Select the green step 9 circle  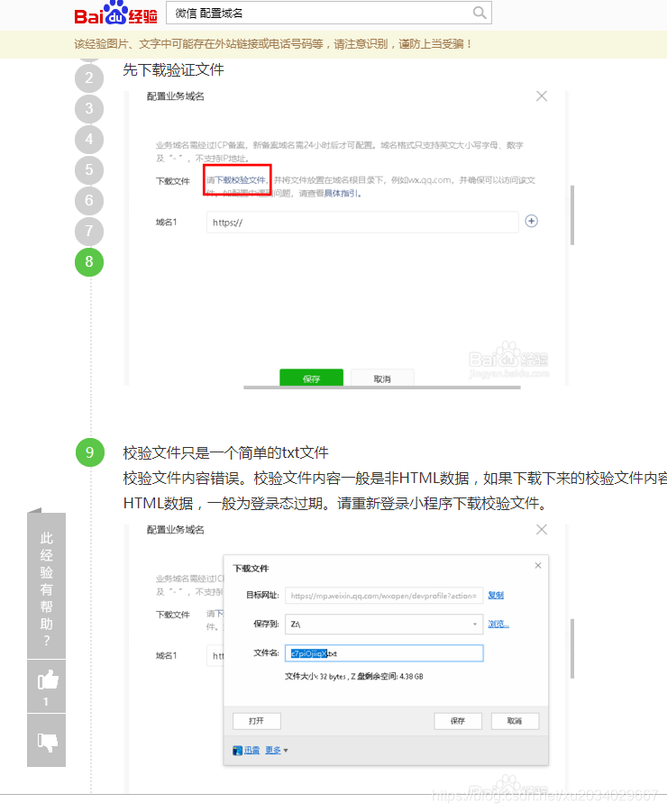89,452
